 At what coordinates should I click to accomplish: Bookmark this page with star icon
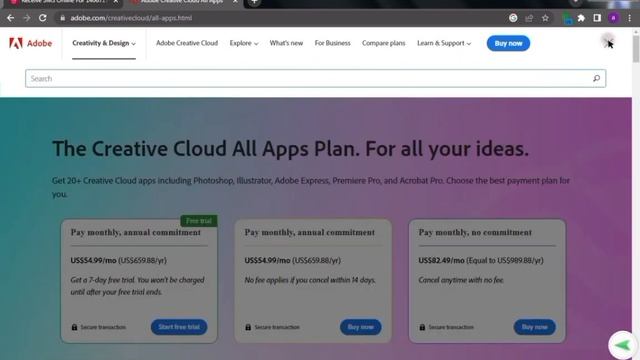pos(545,18)
